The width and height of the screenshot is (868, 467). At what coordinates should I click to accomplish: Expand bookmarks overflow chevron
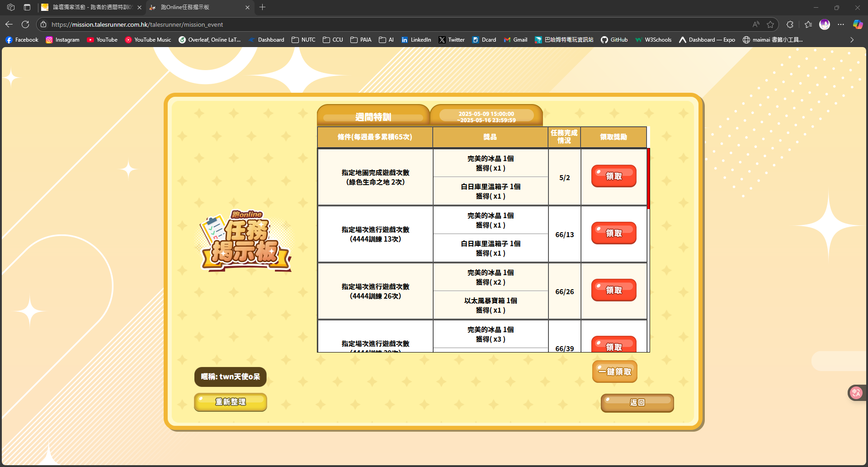[852, 40]
